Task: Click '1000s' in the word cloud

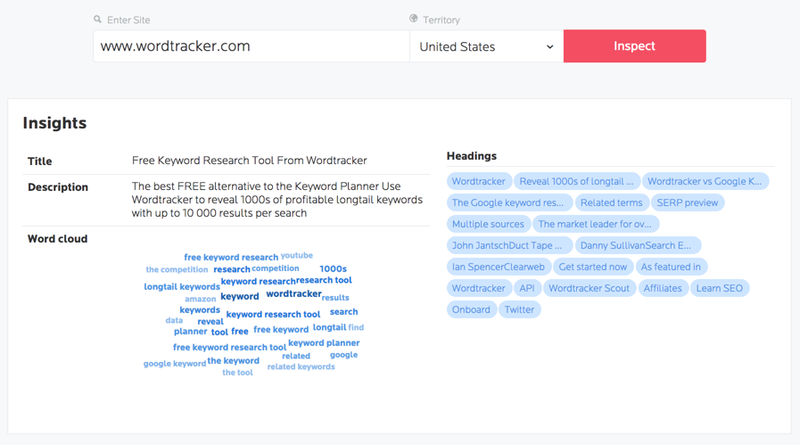Action: (333, 269)
